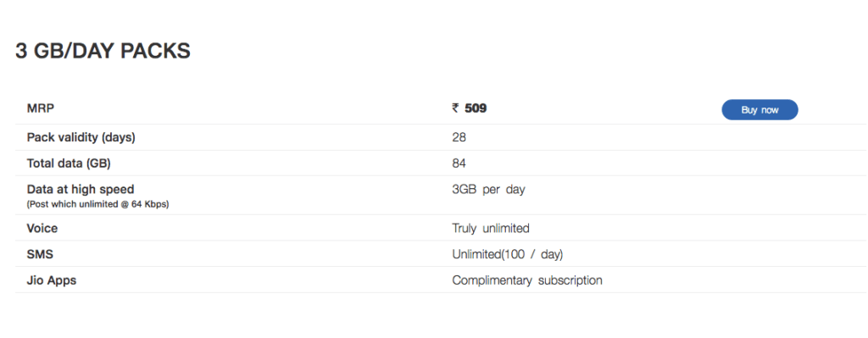Click the SMS row label
This screenshot has width=868, height=338.
coord(40,254)
